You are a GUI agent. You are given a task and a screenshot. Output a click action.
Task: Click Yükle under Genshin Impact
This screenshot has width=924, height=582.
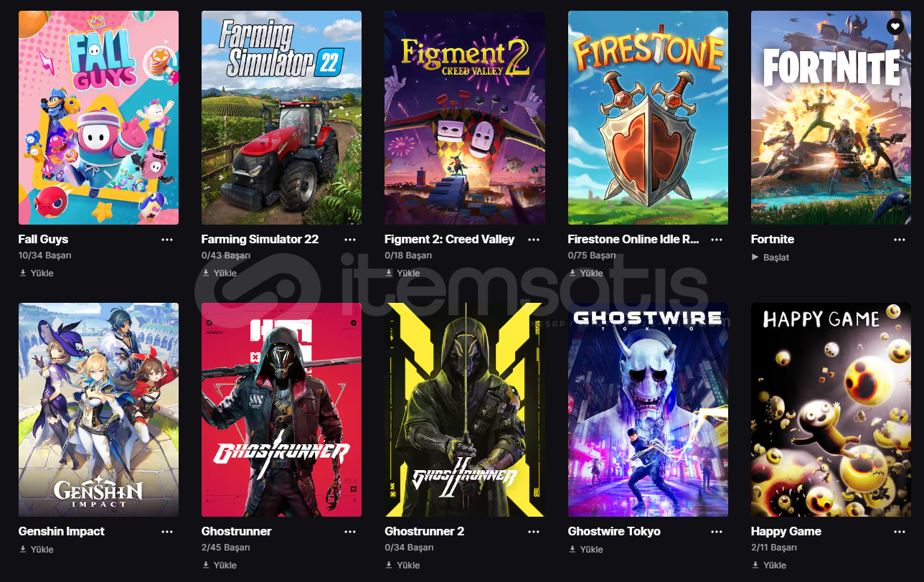[x=37, y=549]
